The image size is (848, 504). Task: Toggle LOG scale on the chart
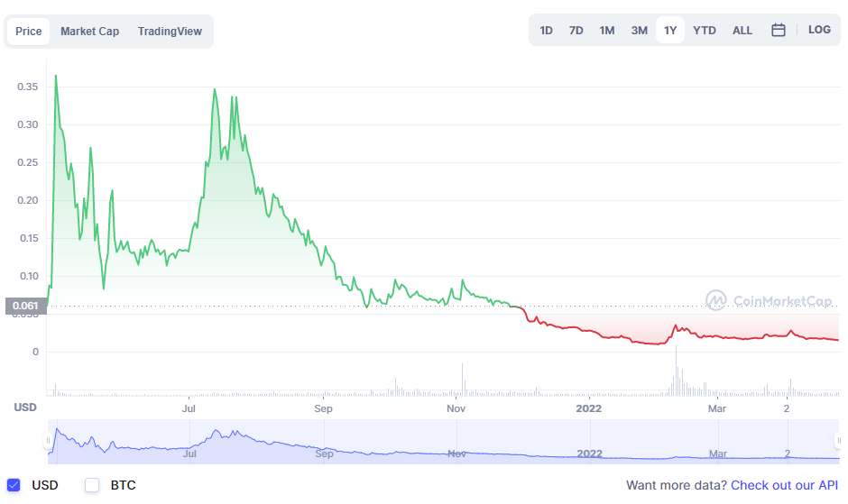[x=819, y=30]
